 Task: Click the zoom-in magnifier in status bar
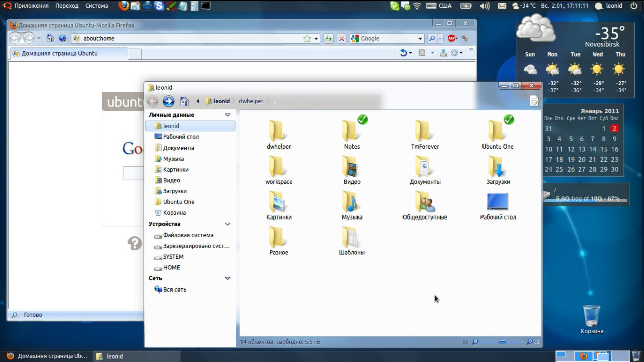click(x=529, y=342)
